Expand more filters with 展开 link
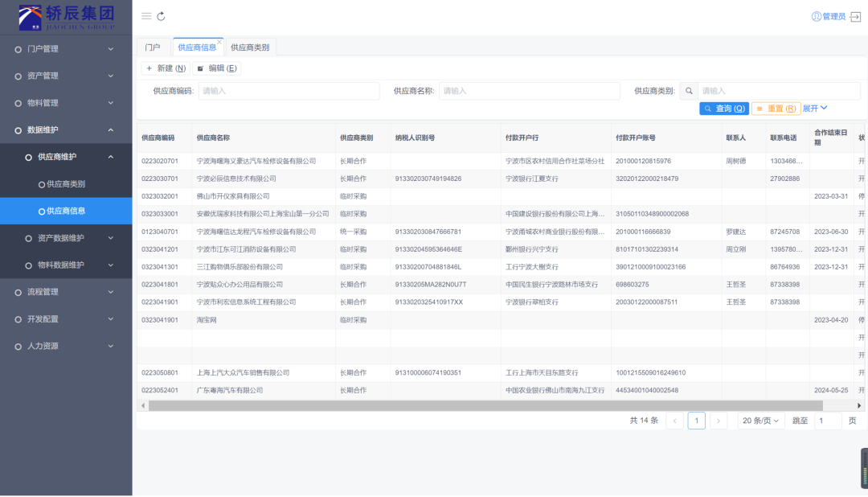 click(815, 108)
